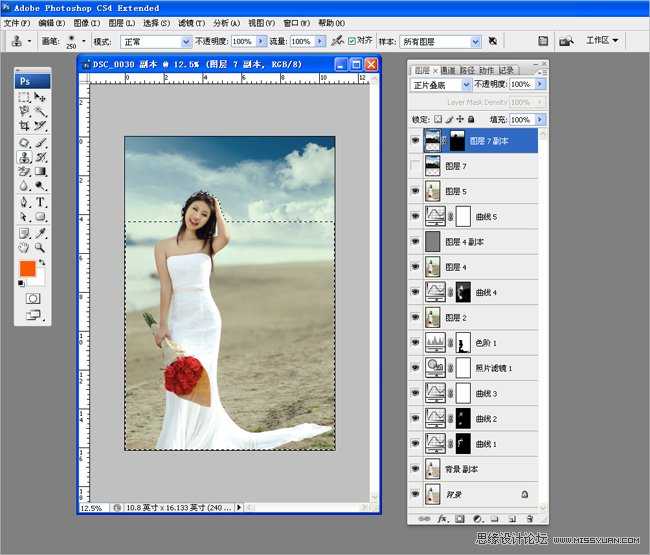
Task: Click the new adjustment layer icon
Action: [476, 519]
